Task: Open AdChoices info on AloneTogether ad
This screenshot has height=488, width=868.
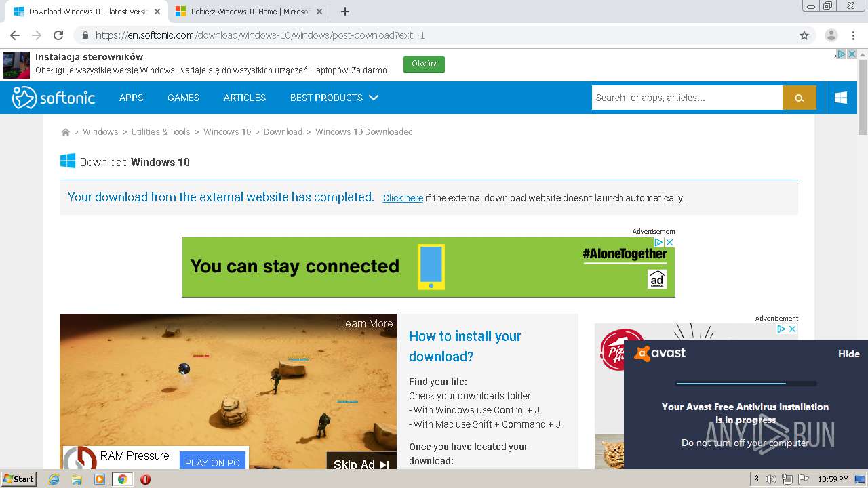Action: coord(658,242)
